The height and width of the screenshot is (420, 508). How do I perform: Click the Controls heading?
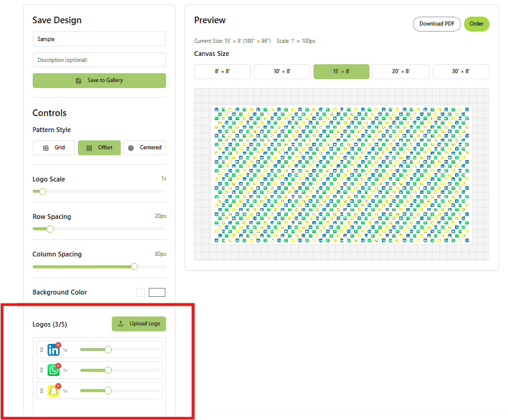coord(49,113)
